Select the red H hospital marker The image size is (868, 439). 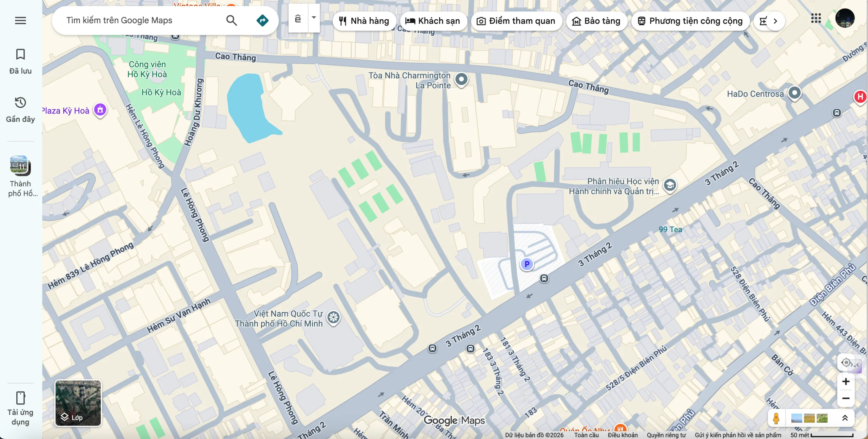click(860, 97)
